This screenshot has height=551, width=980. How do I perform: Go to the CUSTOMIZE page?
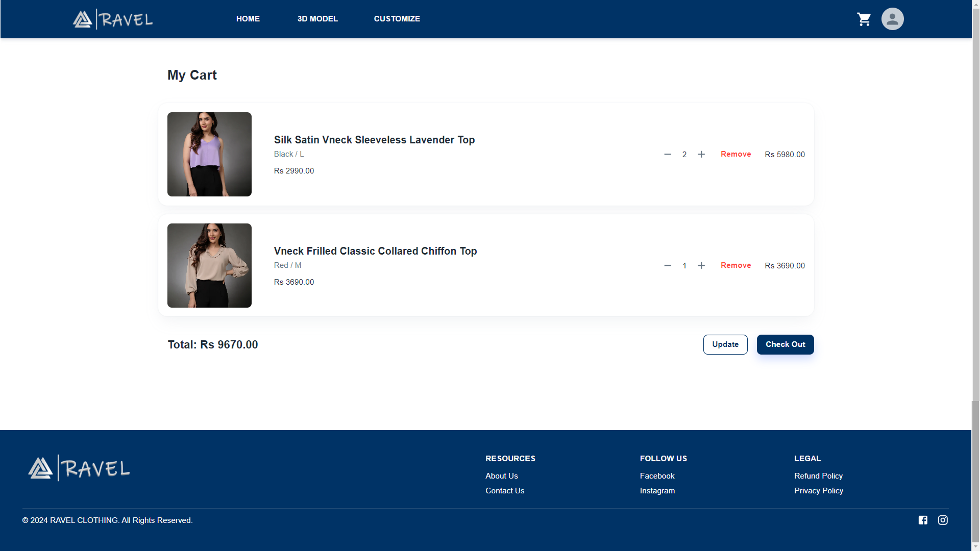click(x=397, y=19)
